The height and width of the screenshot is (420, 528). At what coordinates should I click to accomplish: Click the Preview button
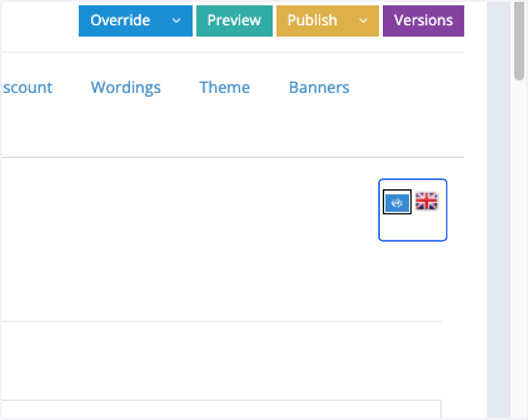pos(235,21)
